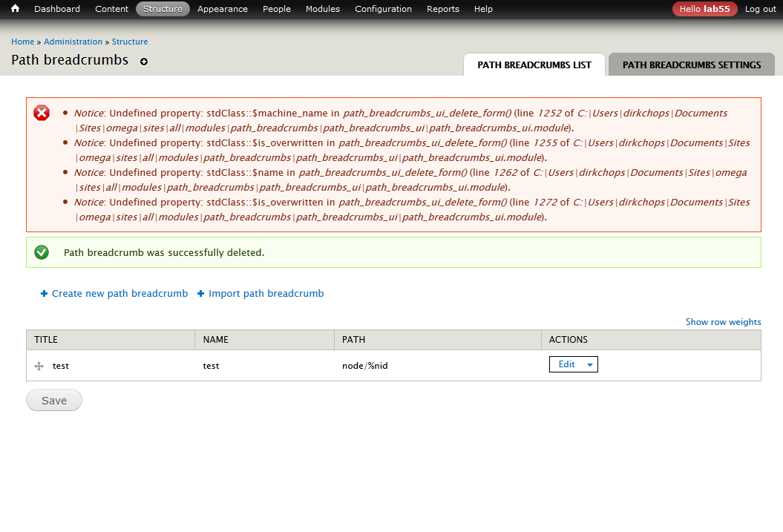783x532 pixels.
Task: Click the green success checkmark icon
Action: coord(42,252)
